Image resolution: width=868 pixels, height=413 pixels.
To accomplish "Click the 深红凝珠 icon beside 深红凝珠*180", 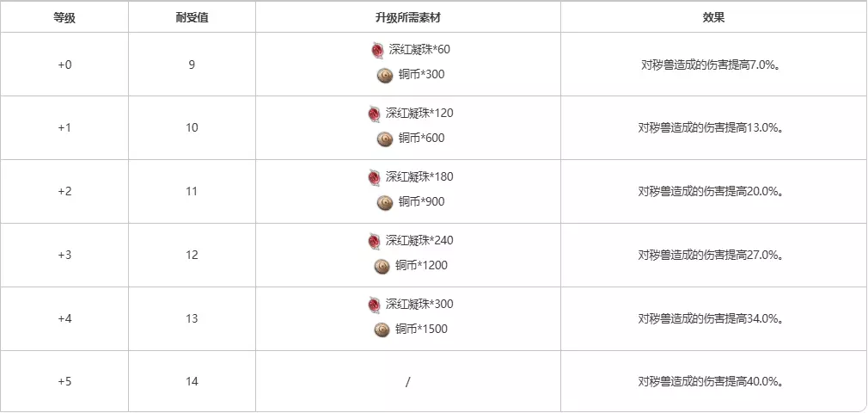I will (374, 177).
